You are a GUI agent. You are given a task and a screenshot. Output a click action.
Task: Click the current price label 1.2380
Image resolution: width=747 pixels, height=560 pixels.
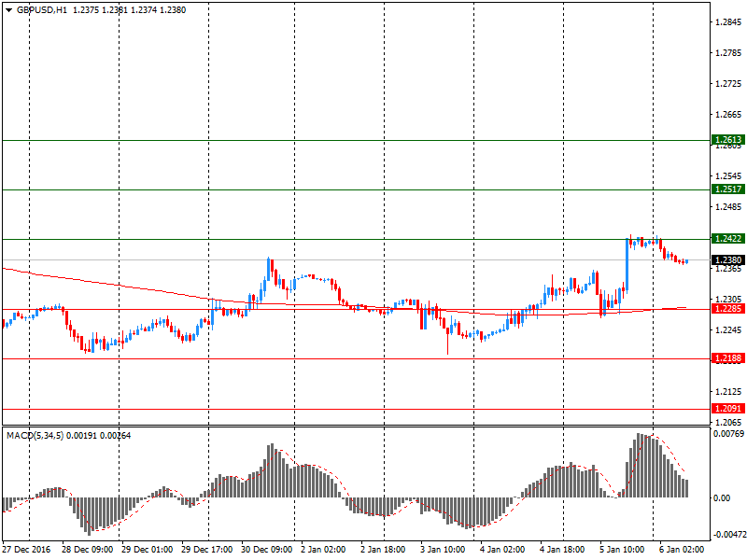(x=728, y=260)
